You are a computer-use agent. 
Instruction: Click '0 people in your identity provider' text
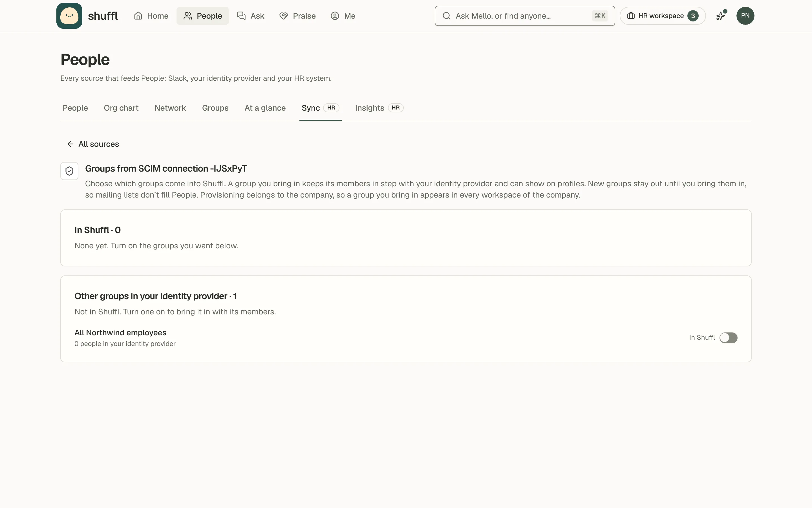point(125,344)
